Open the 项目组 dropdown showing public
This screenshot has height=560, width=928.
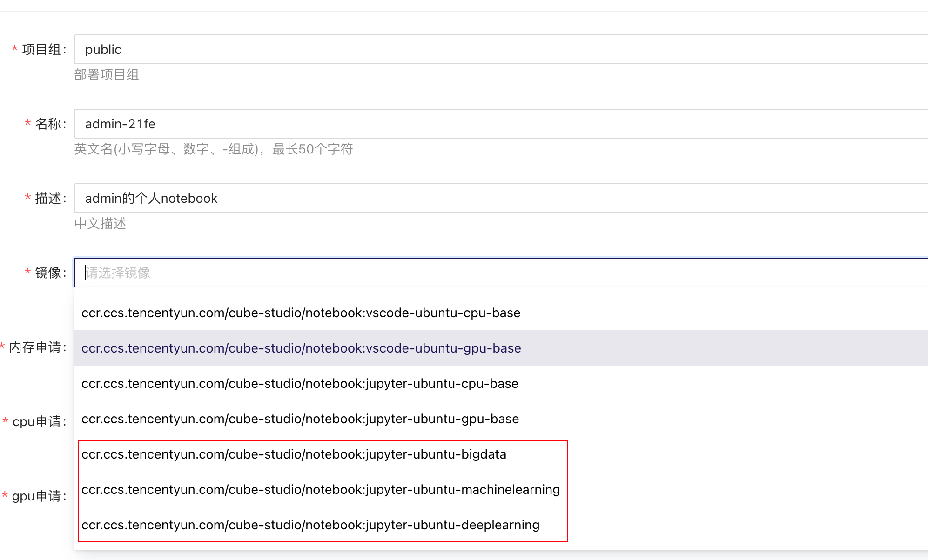tap(500, 49)
